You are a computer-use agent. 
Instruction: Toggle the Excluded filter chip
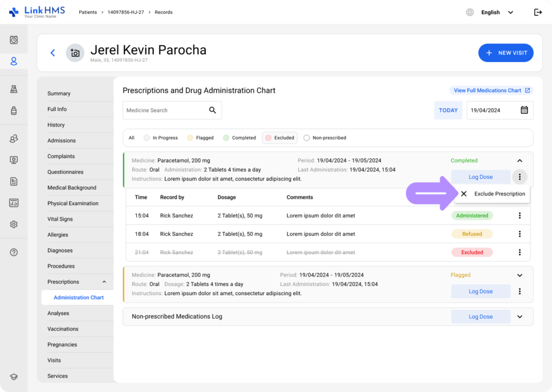pyautogui.click(x=279, y=138)
